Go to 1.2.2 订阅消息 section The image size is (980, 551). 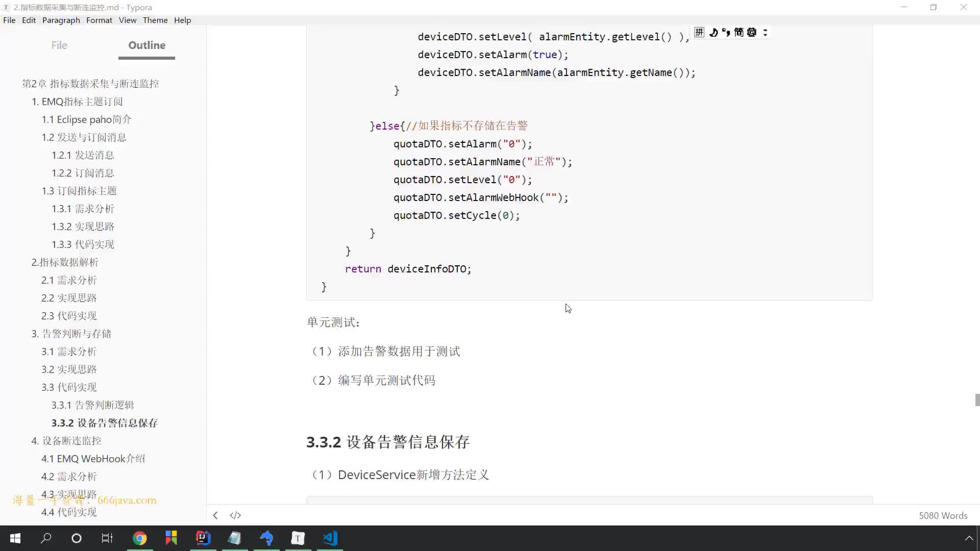[83, 173]
